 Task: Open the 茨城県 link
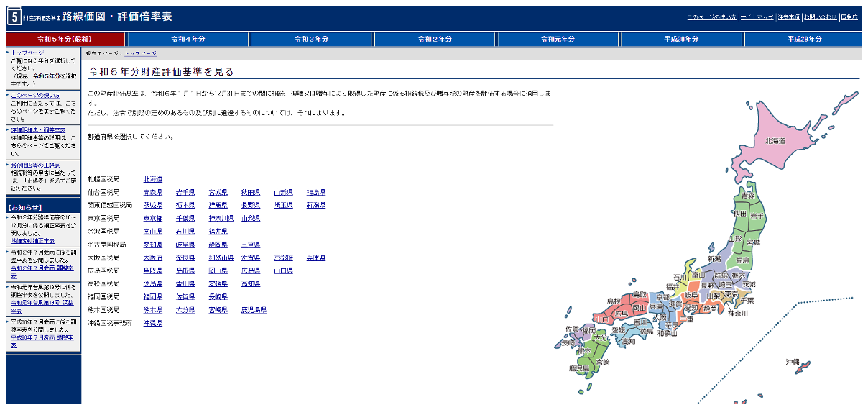(152, 206)
